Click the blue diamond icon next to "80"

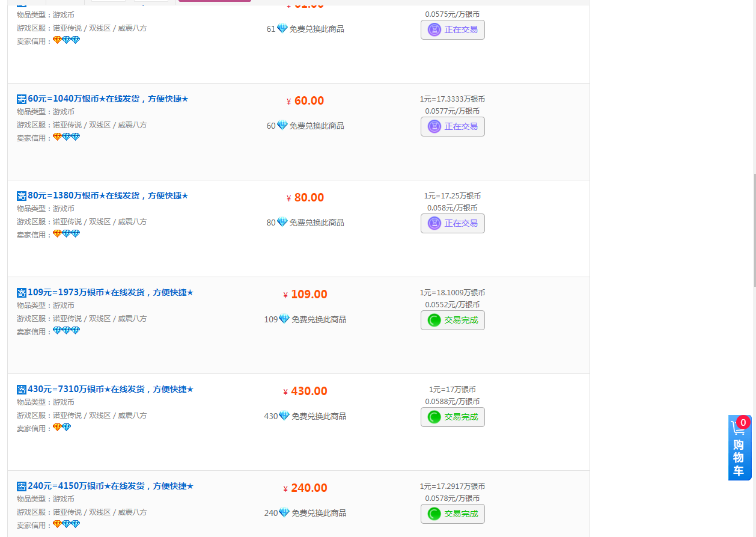click(x=282, y=222)
